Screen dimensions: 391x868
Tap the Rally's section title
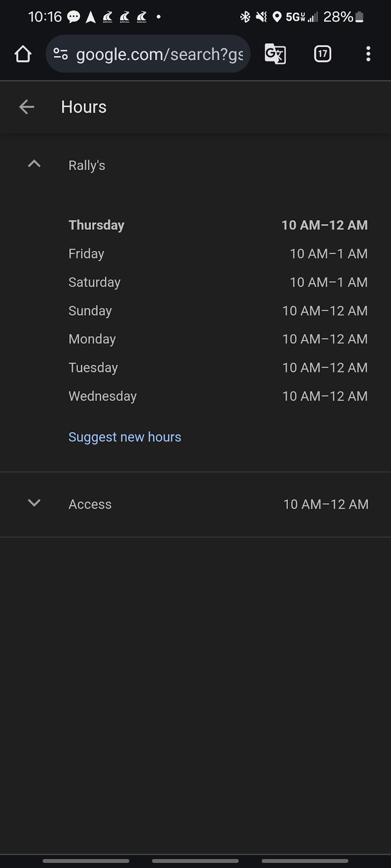[x=87, y=165]
